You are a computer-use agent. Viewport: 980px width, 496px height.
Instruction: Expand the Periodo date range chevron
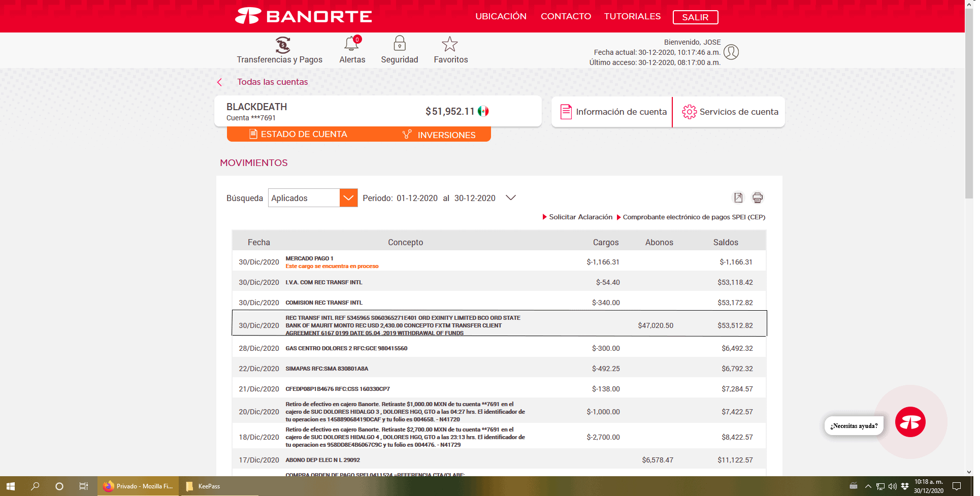tap(511, 198)
